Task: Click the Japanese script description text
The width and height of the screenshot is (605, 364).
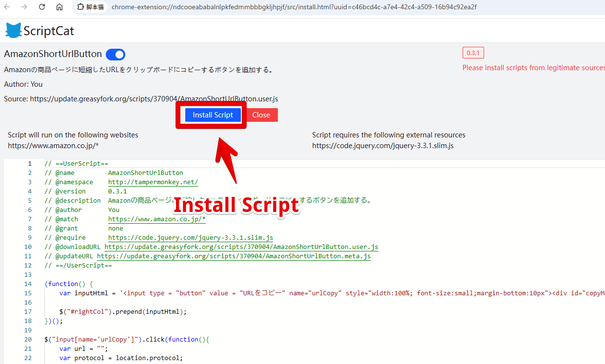Action: pyautogui.click(x=138, y=70)
